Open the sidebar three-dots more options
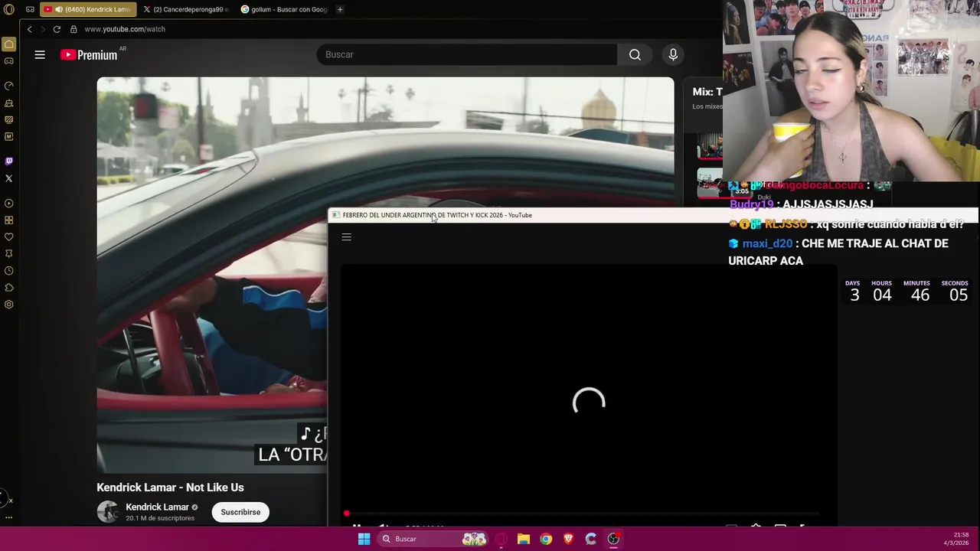Image resolution: width=980 pixels, height=551 pixels. click(9, 517)
